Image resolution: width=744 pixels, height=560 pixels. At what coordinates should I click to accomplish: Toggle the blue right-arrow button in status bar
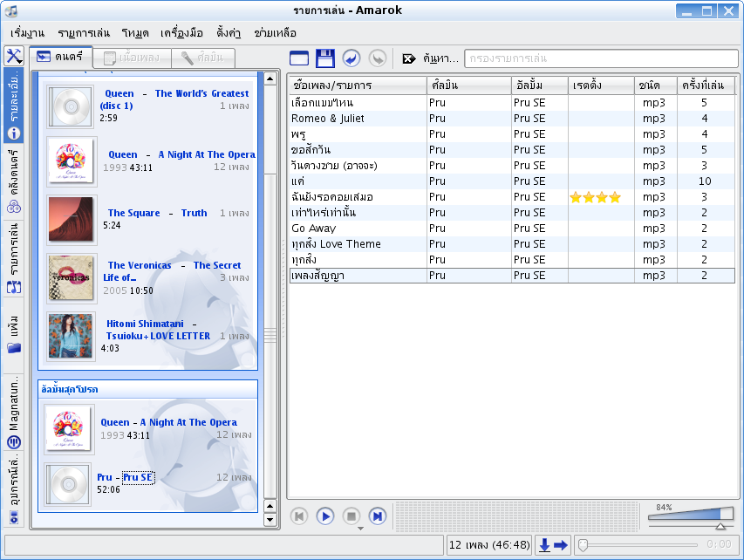click(560, 545)
